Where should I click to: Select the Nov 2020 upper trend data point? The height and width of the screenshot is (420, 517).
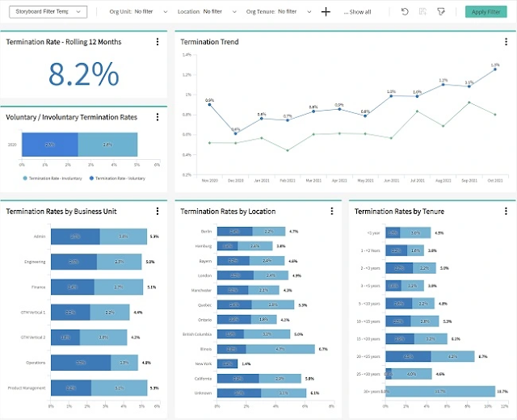(x=210, y=104)
